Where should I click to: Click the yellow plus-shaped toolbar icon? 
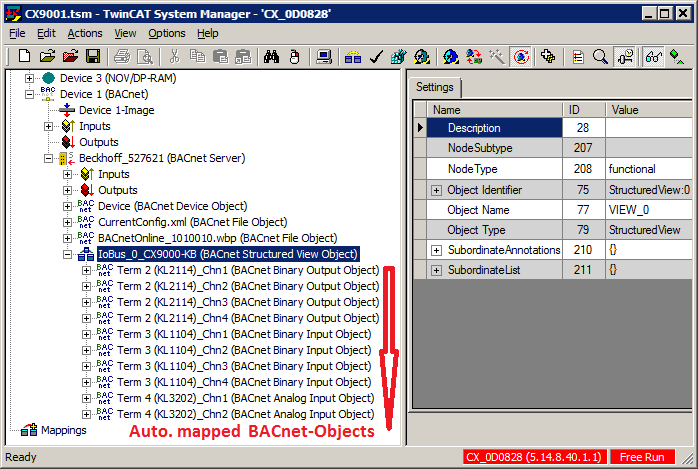click(548, 57)
